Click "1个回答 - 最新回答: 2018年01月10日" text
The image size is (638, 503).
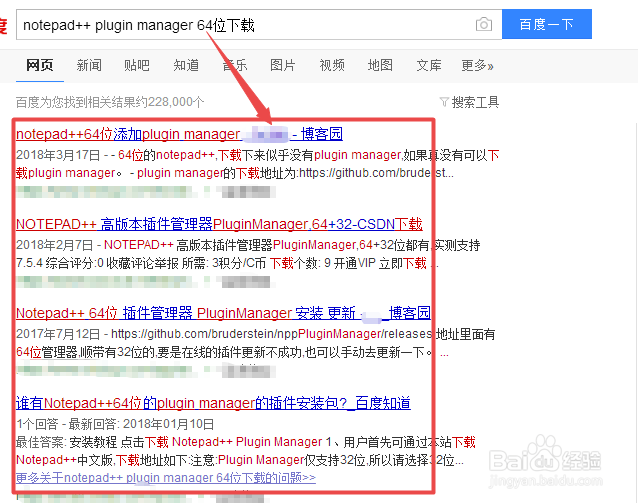point(115,424)
